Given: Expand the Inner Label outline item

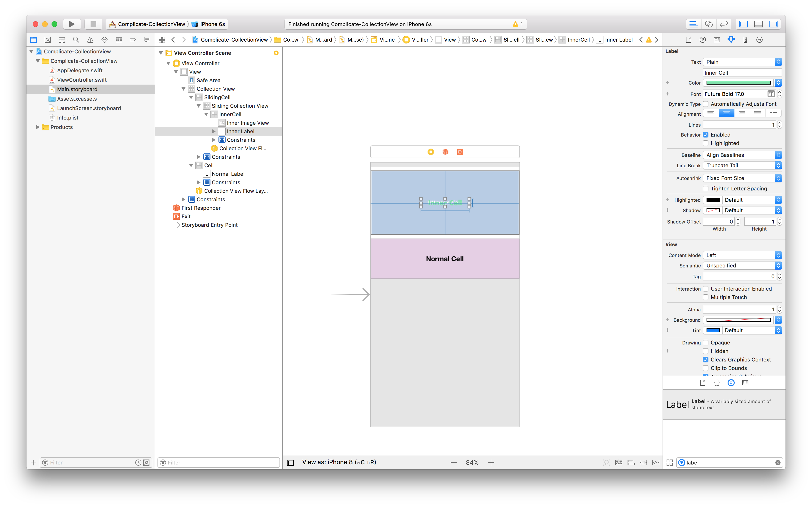Looking at the screenshot, I should 213,131.
